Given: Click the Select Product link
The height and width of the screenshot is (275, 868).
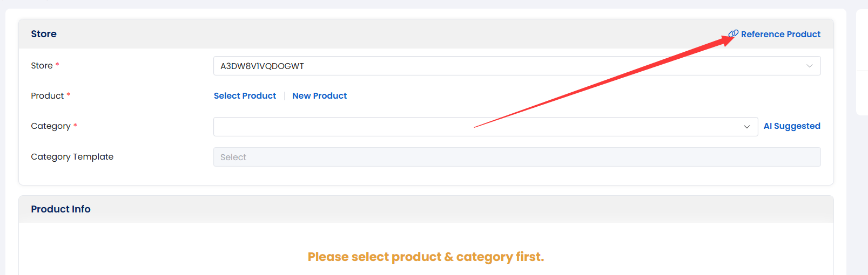Looking at the screenshot, I should pyautogui.click(x=245, y=95).
